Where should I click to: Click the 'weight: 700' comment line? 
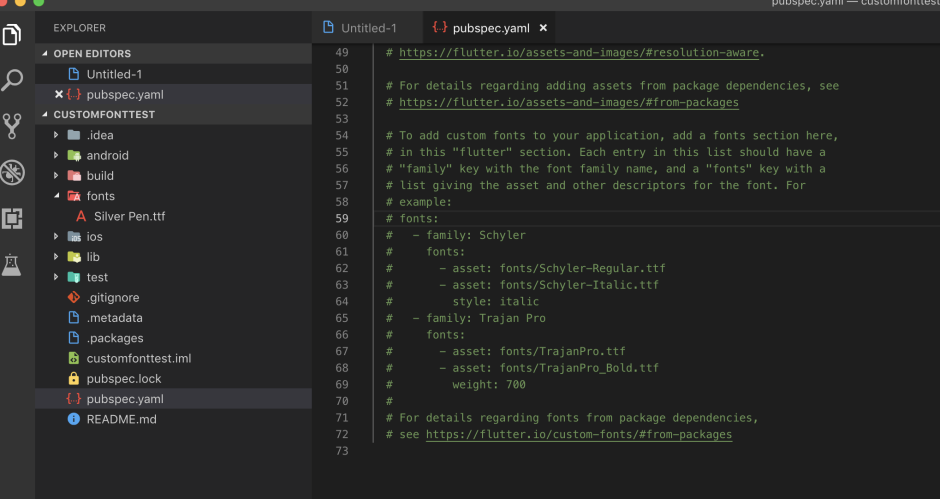[x=456, y=384]
